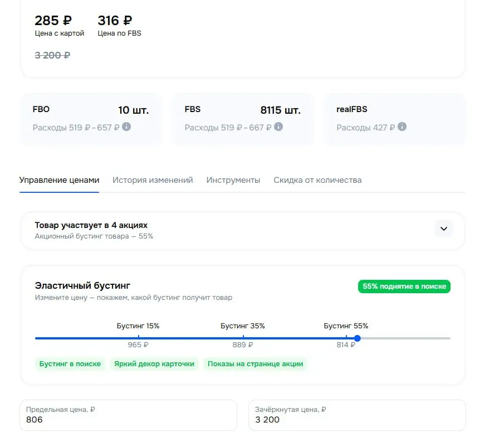The width and height of the screenshot is (504, 437).
Task: Click the Показы на странице акции tag
Action: coord(255,364)
